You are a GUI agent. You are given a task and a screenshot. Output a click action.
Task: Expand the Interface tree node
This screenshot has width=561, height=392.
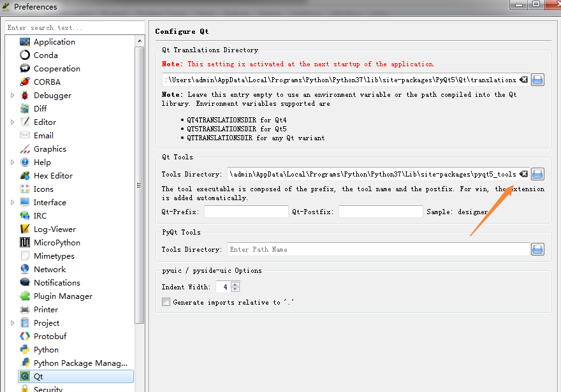[x=12, y=203]
